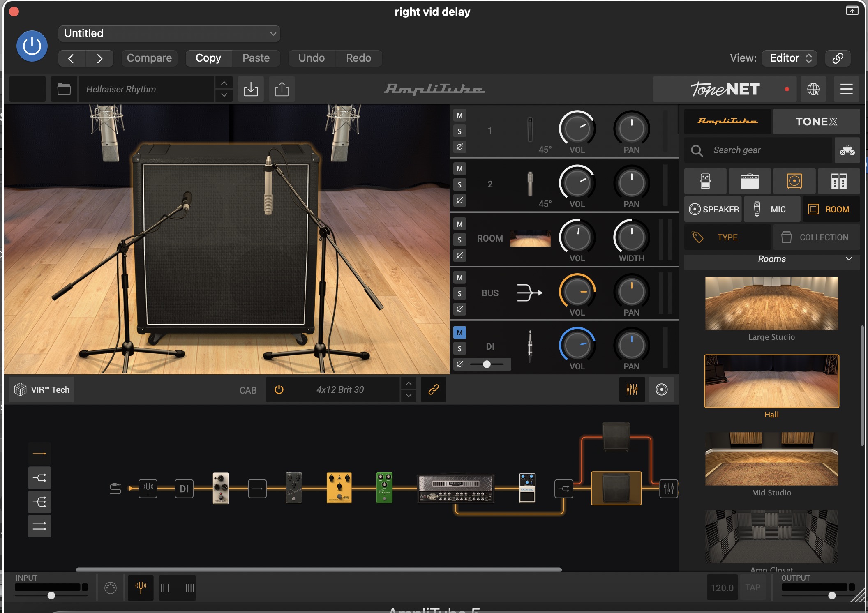Select the Large Studio room thumbnail

pos(771,304)
